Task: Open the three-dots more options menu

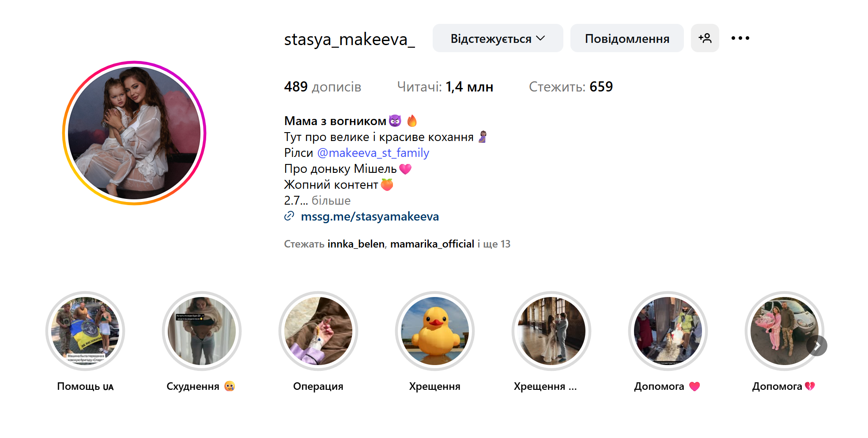Action: click(x=740, y=38)
